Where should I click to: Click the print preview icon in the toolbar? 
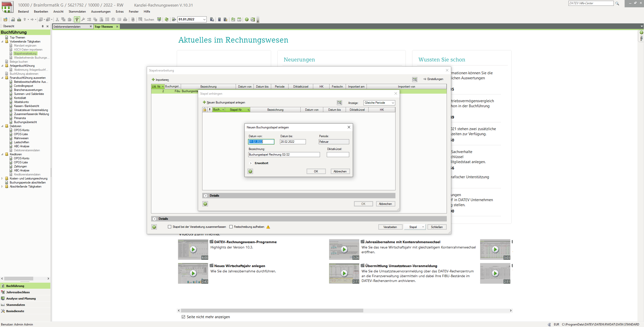(x=13, y=19)
